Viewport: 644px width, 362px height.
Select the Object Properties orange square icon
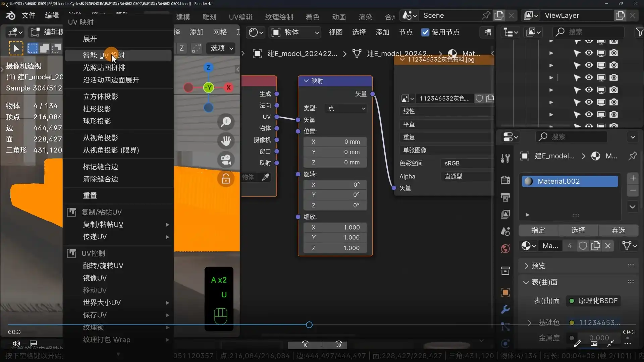pos(505,292)
